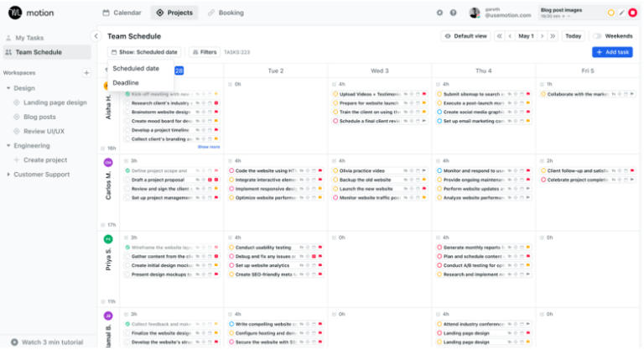Click Carlos M. avatar icon
This screenshot has width=644, height=350.
tap(108, 163)
